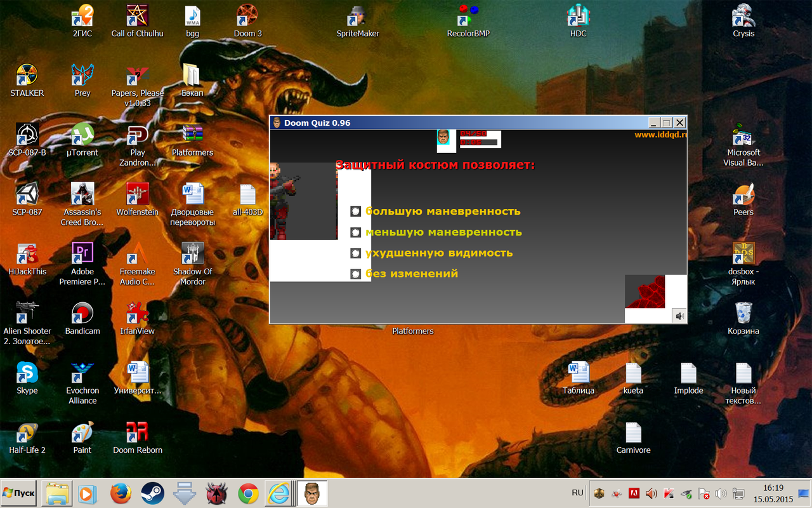The height and width of the screenshot is (508, 812).
Task: Launch Doom Reborn shortcut
Action: click(x=137, y=438)
